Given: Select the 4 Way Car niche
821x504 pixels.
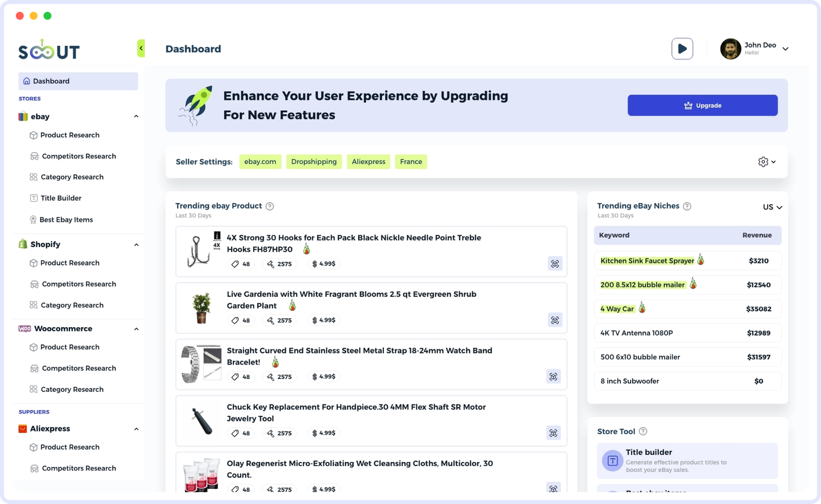Looking at the screenshot, I should (x=688, y=309).
